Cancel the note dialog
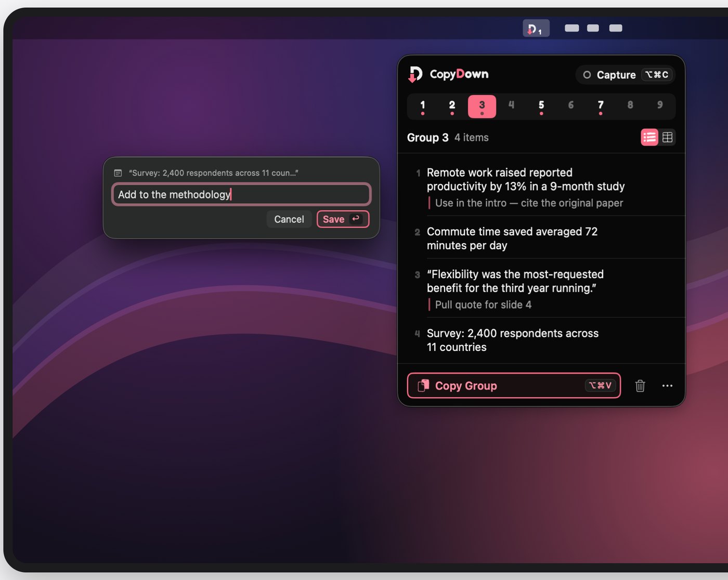Screen dimensions: 728x580 tap(289, 219)
